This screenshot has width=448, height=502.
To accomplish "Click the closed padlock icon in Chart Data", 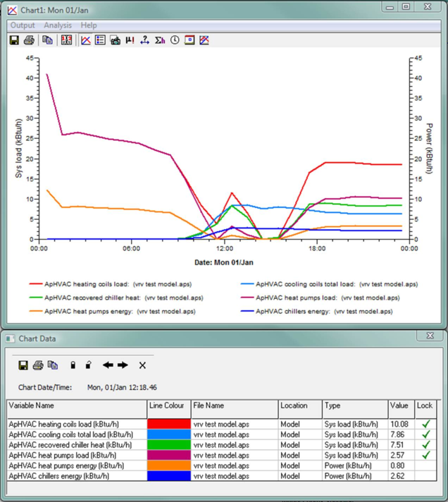I will tap(73, 365).
